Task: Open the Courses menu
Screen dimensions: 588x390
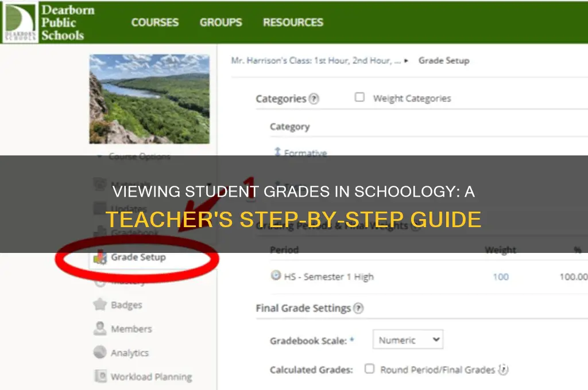Action: tap(155, 22)
